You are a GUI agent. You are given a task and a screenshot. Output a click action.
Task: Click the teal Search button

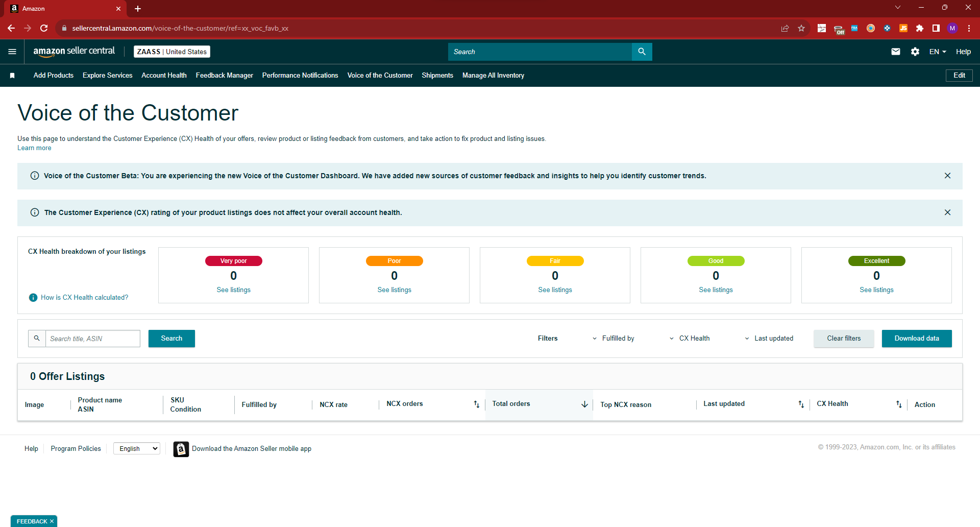(x=171, y=339)
